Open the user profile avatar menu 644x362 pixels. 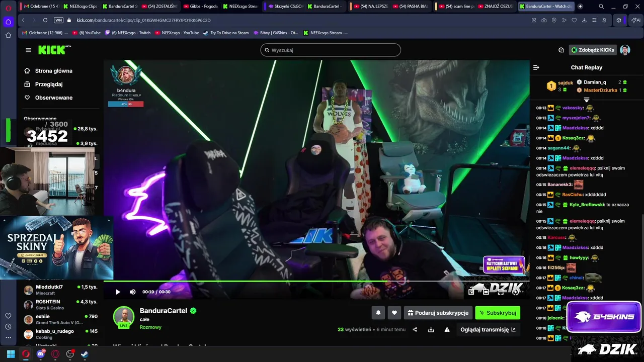625,50
